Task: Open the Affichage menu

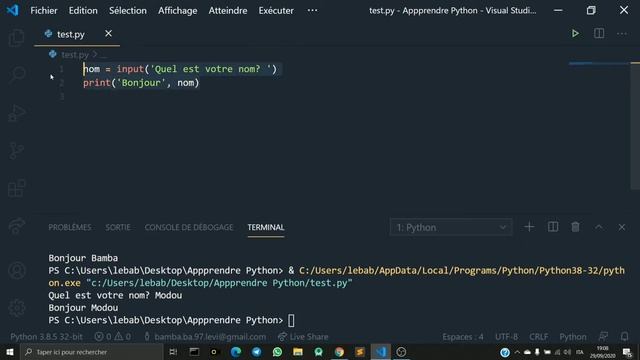Action: (x=178, y=11)
